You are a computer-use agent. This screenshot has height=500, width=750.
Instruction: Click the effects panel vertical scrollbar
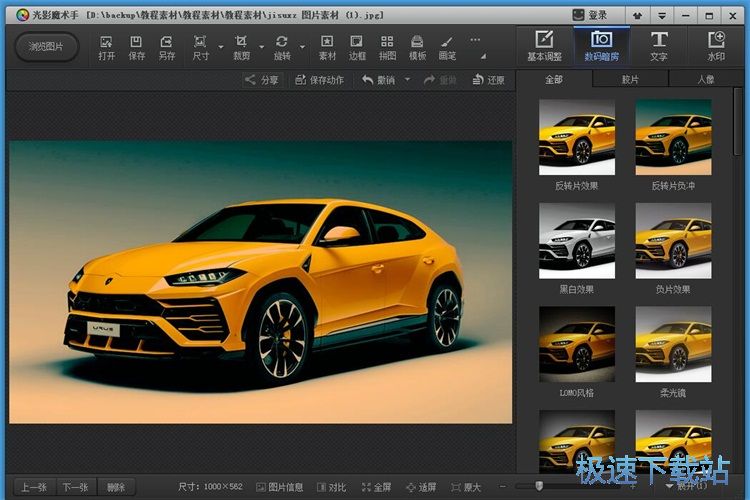click(739, 122)
